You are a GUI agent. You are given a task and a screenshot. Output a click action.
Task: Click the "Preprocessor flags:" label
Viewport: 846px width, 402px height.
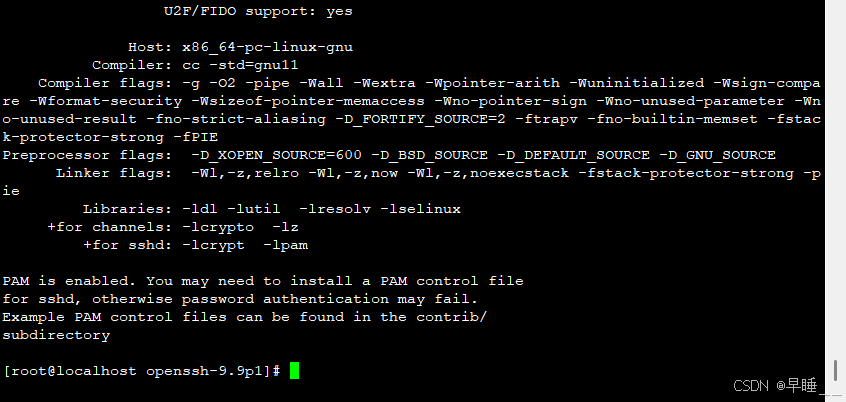pos(87,155)
